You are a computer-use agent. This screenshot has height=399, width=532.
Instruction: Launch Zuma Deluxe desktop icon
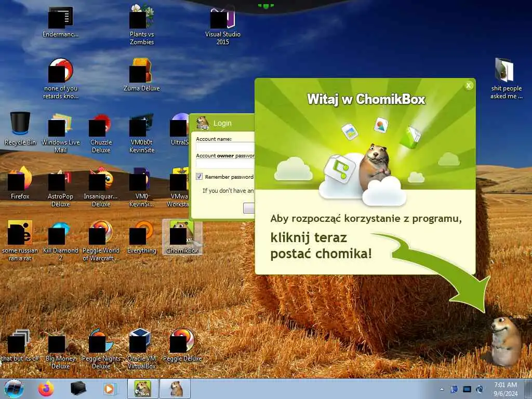(x=141, y=75)
